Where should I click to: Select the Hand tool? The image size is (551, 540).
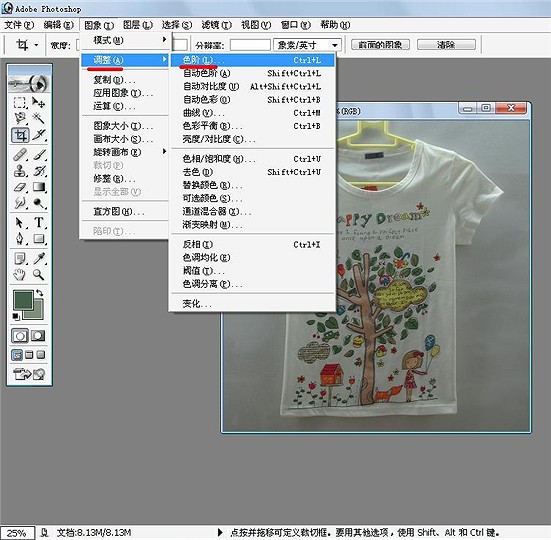point(20,274)
